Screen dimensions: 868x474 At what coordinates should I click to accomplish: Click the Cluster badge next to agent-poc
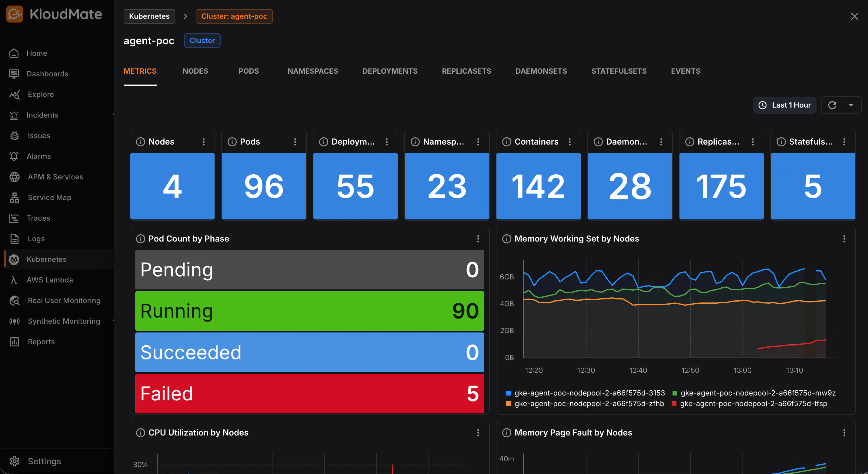pos(202,40)
